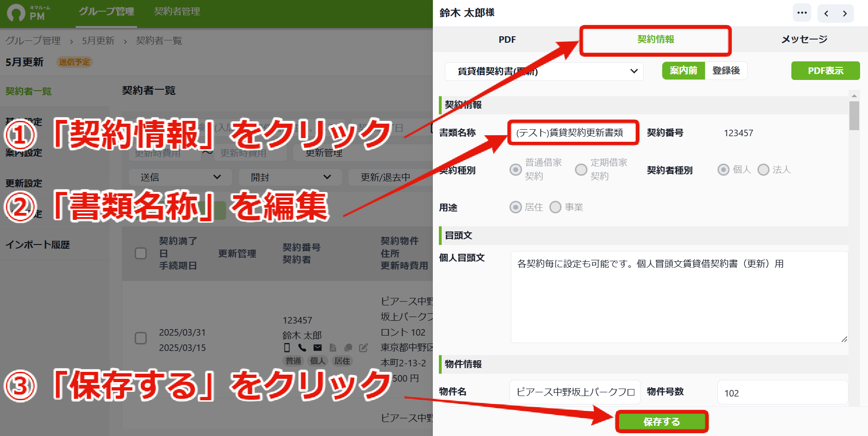Viewport: 868px width, 436px height.
Task: Click the 居住 tag in contractor row
Action: 342,361
